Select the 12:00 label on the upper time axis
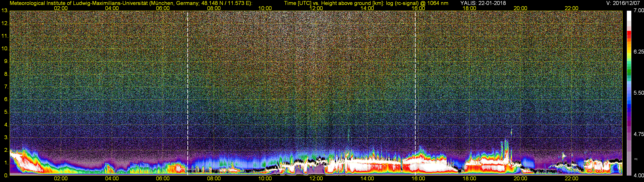The image size is (644, 182). pyautogui.click(x=316, y=8)
